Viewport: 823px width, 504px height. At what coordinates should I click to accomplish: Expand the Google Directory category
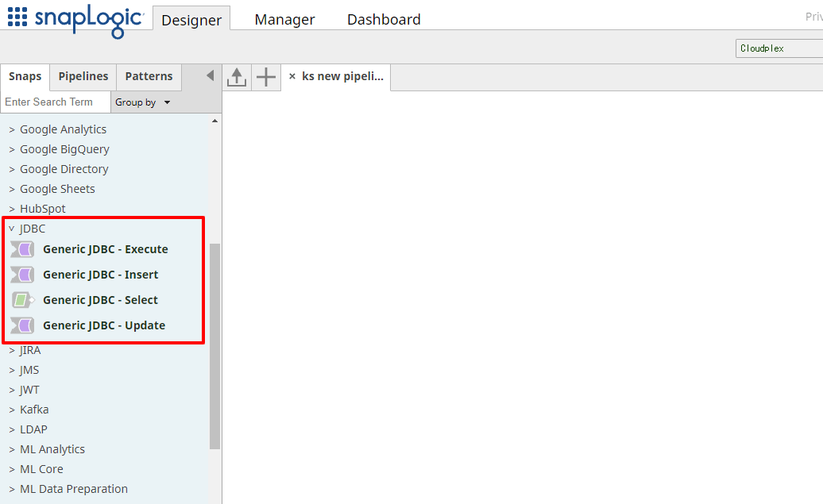click(59, 169)
